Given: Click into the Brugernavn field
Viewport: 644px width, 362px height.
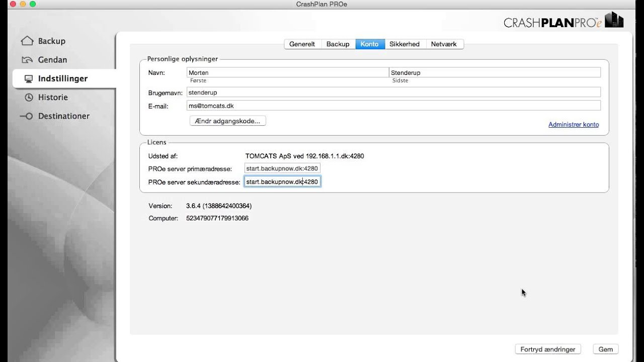Looking at the screenshot, I should click(393, 92).
